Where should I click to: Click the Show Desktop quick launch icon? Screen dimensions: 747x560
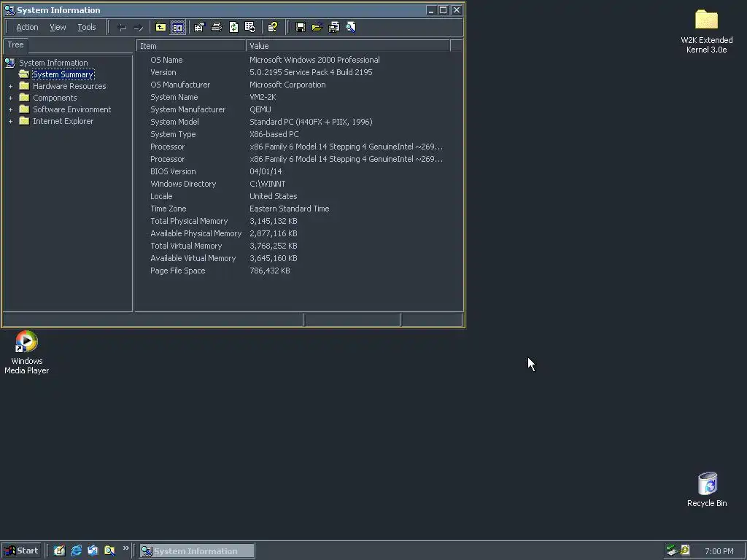coord(59,551)
